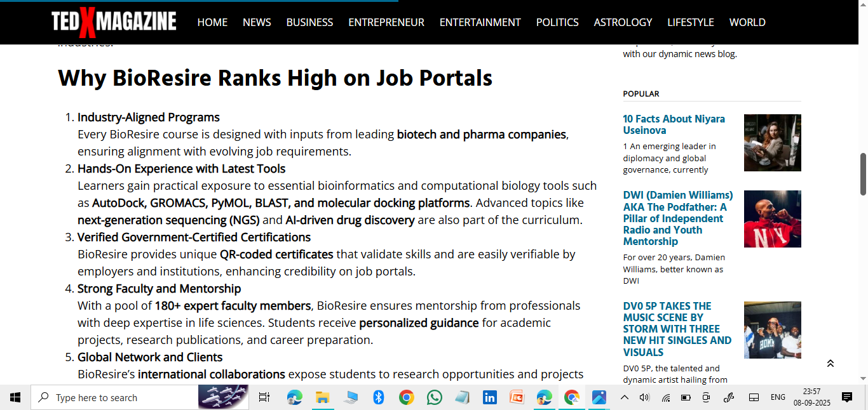Launch File Explorer from taskbar
The image size is (868, 410).
pyautogui.click(x=323, y=398)
